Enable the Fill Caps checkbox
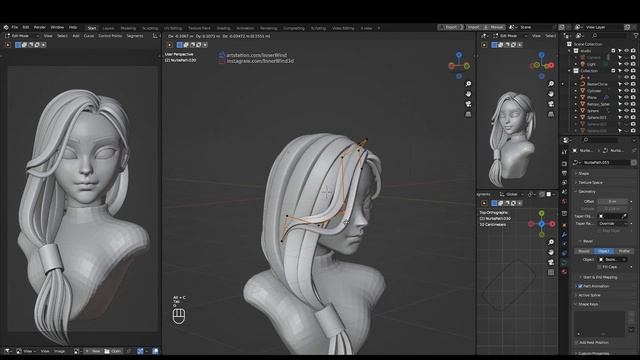The image size is (640, 360). coord(599,267)
